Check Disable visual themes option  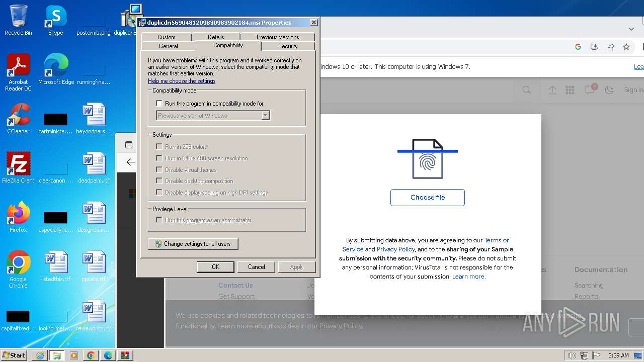[x=159, y=170]
